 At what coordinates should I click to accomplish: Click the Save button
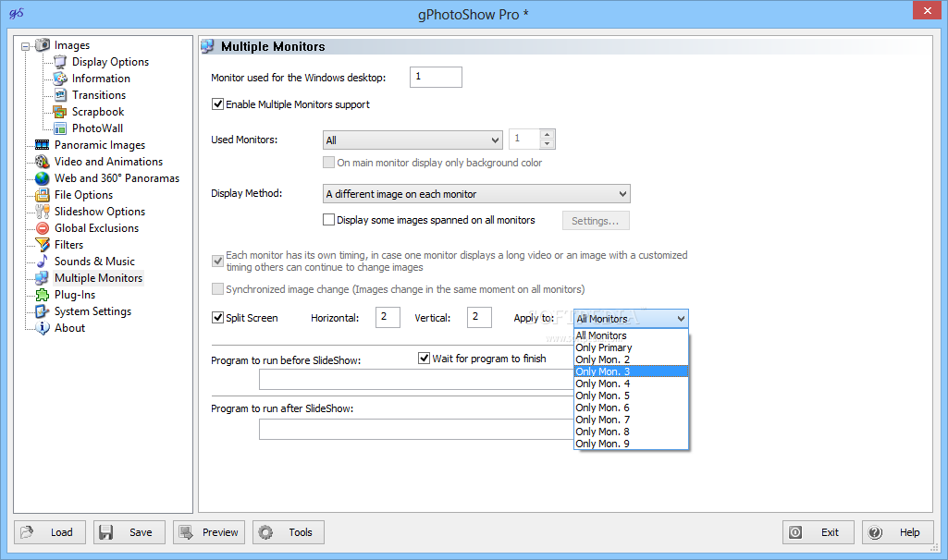click(x=129, y=532)
